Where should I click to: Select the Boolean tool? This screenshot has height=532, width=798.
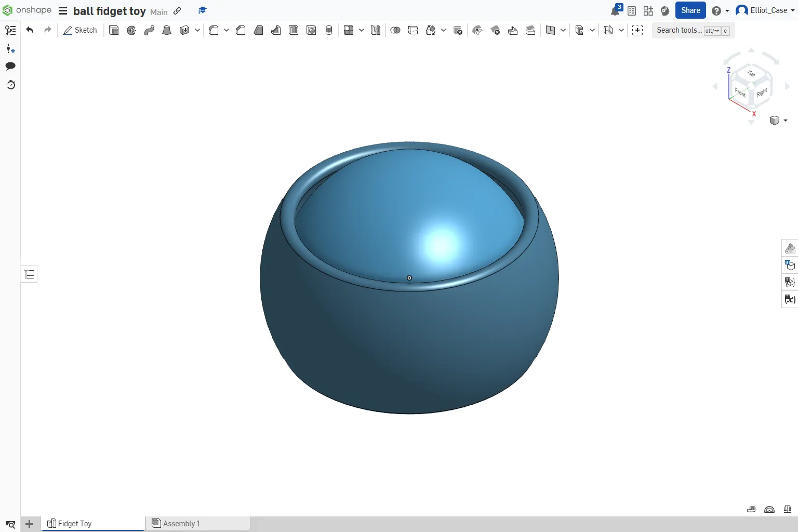coord(395,30)
